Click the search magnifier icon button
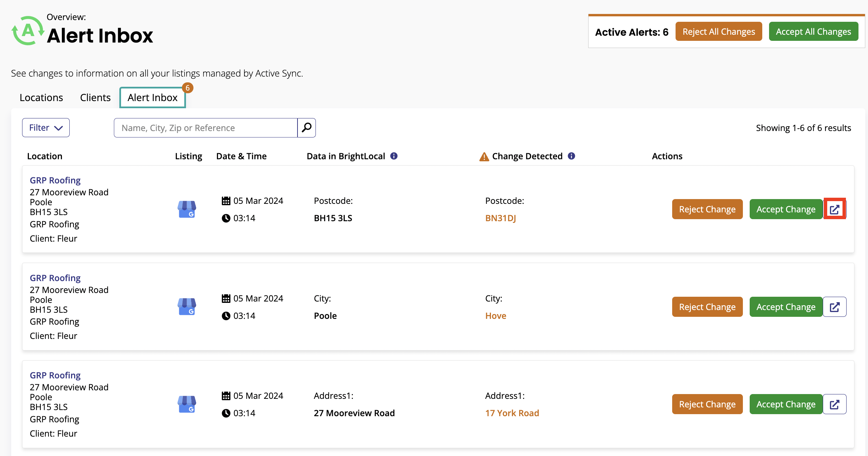The width and height of the screenshot is (868, 456). (x=306, y=128)
